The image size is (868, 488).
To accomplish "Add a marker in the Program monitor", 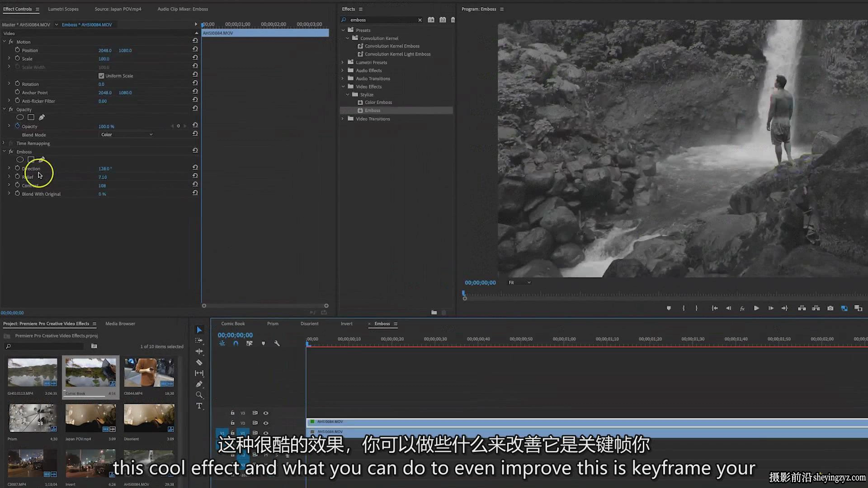I will coord(669,308).
